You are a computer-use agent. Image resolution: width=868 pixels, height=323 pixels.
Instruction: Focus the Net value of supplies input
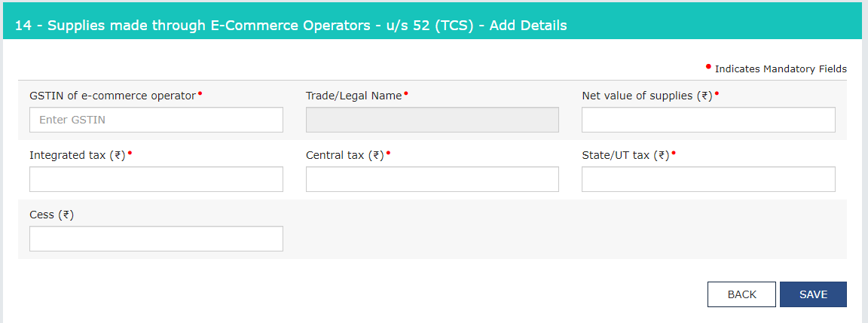708,120
